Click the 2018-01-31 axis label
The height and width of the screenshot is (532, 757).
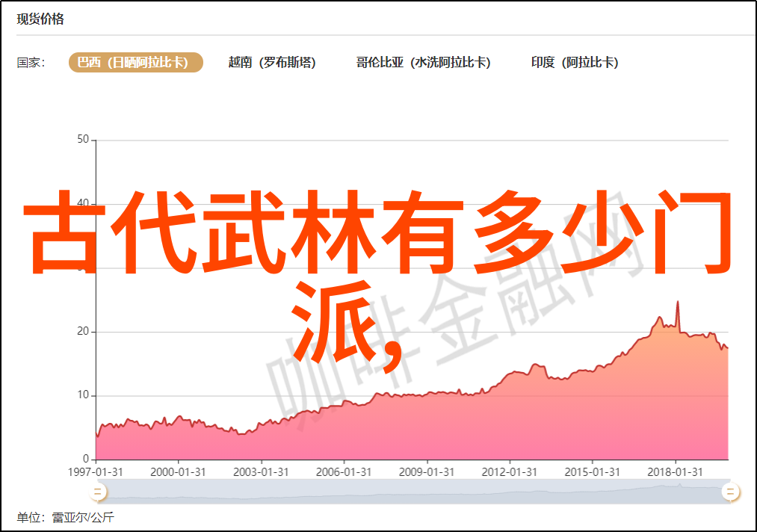675,472
